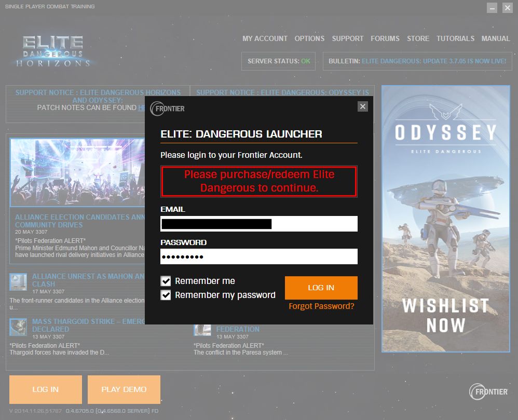Minimize the launcher window
The height and width of the screenshot is (420, 518).
(x=492, y=8)
